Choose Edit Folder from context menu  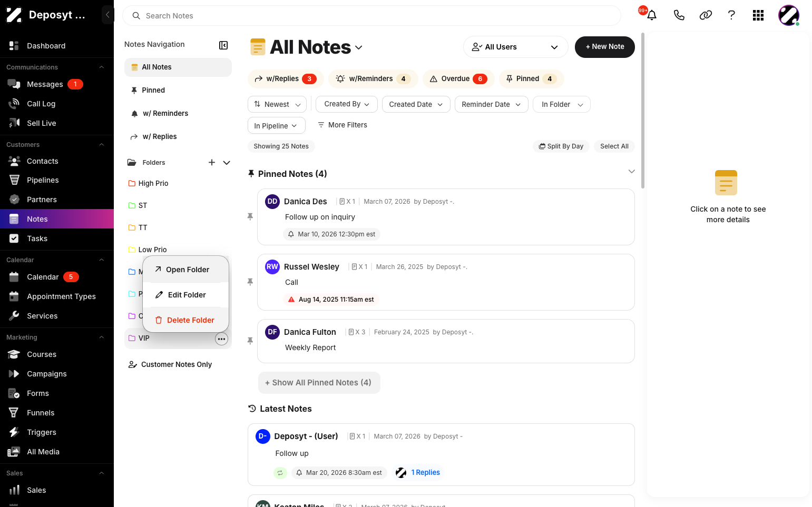185,295
